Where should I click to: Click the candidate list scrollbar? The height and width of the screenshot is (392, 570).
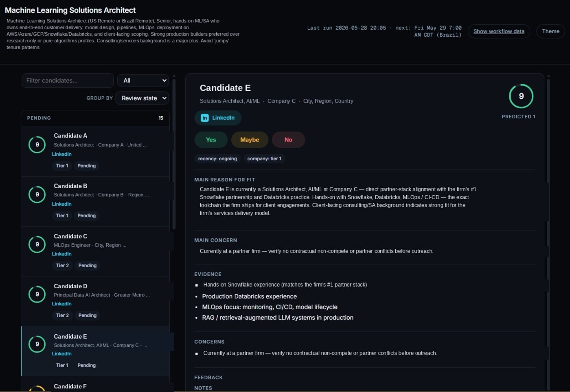(174, 155)
